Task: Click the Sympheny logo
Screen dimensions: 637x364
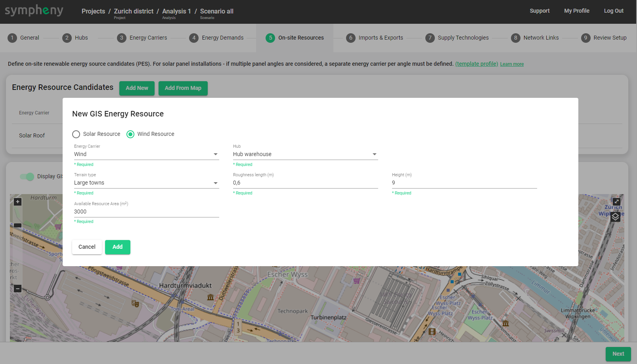Action: tap(34, 11)
